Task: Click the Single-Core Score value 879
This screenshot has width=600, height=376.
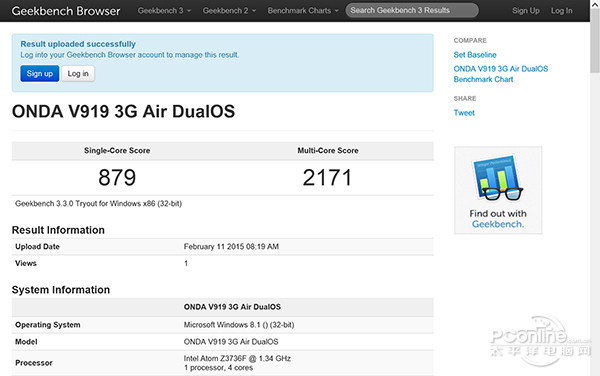Action: pyautogui.click(x=117, y=177)
